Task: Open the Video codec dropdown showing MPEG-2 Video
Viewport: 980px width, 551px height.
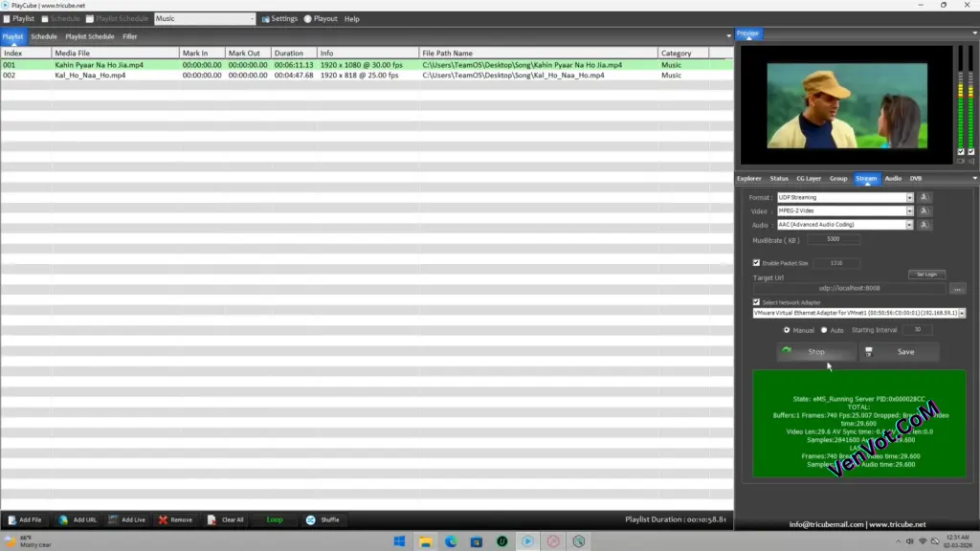Action: [910, 211]
